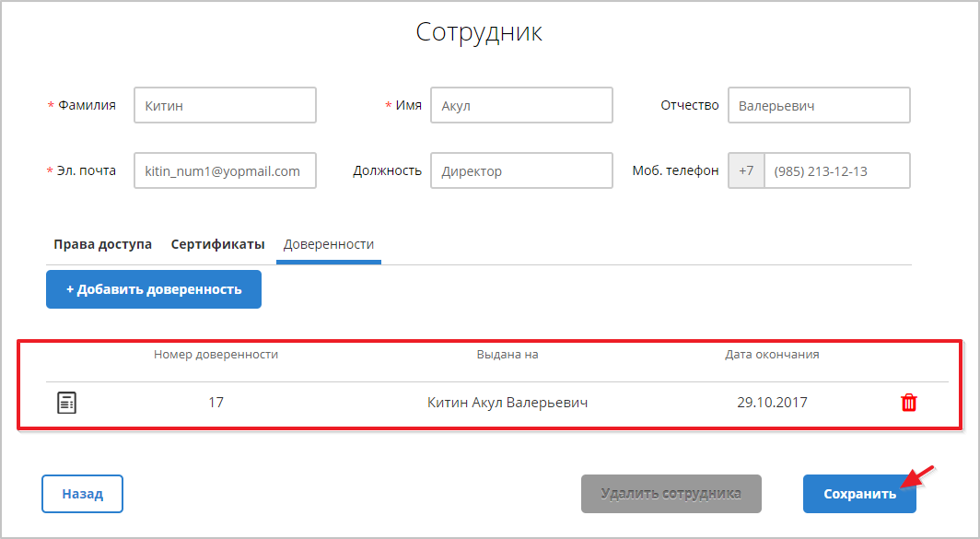Click the +7 country code prefix
This screenshot has width=980, height=539.
click(x=746, y=170)
